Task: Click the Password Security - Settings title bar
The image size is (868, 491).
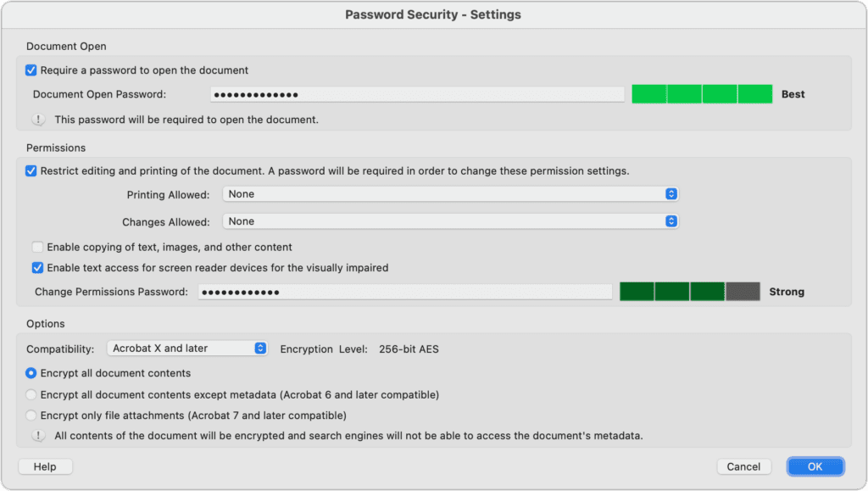Action: click(x=433, y=14)
